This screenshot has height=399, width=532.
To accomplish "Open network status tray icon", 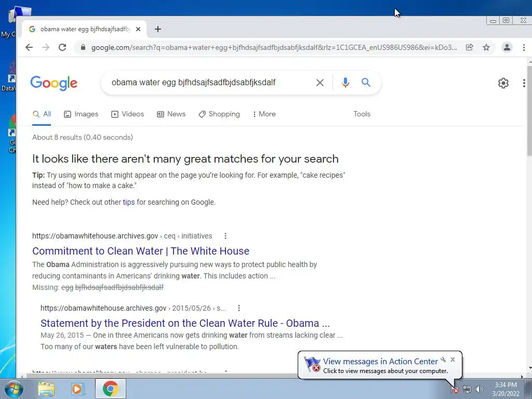I will pos(467,389).
